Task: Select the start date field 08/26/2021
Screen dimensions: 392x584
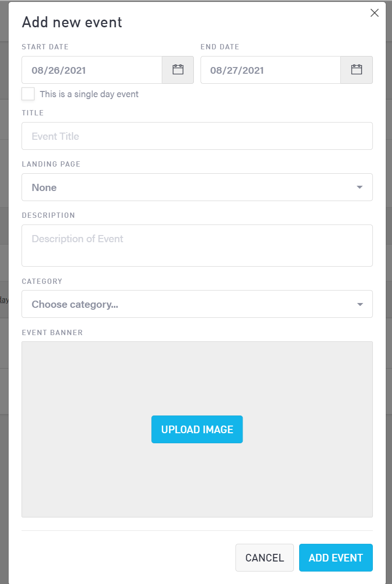Action: 92,70
